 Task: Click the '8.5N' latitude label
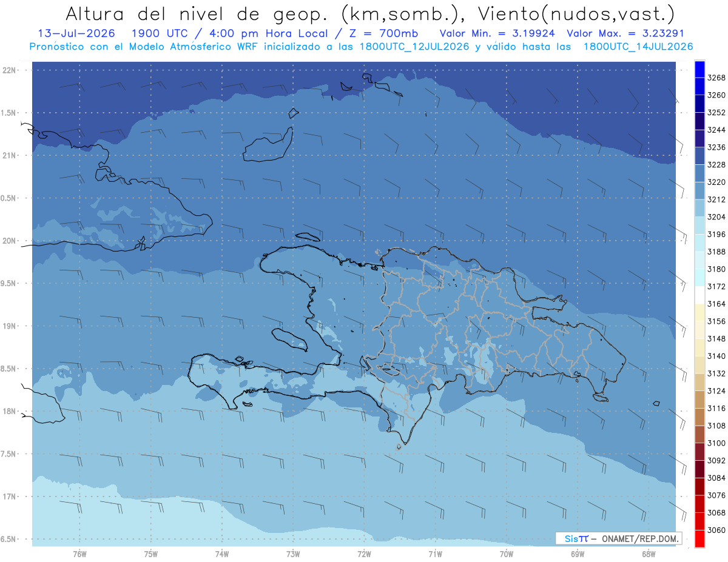(x=8, y=369)
